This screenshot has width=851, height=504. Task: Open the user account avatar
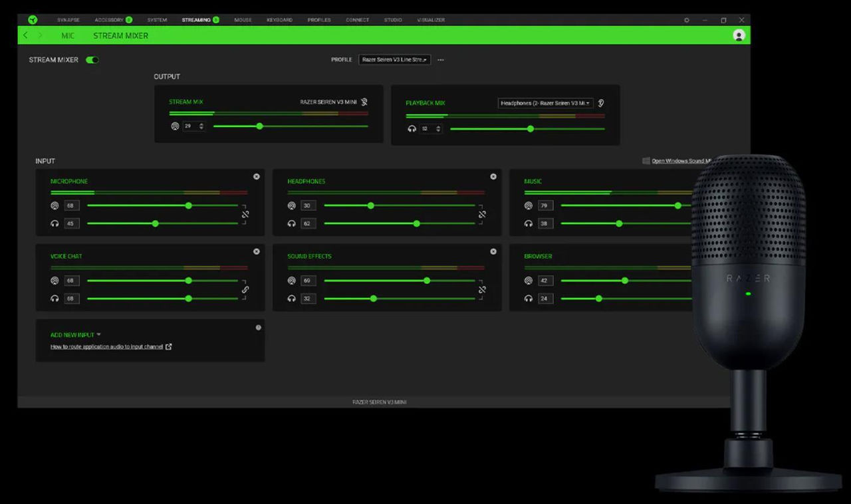[739, 35]
